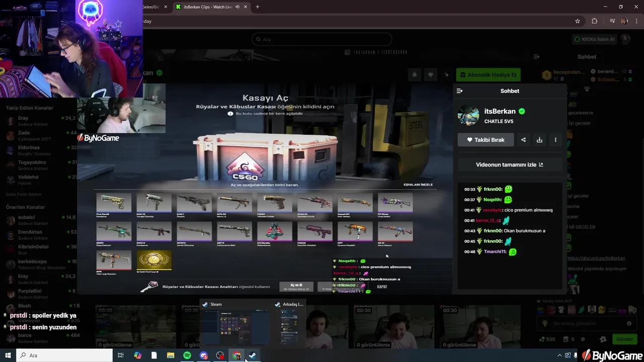Click EŞYALARI İNCELE link above weapon grid
This screenshot has height=362, width=644.
point(418,185)
